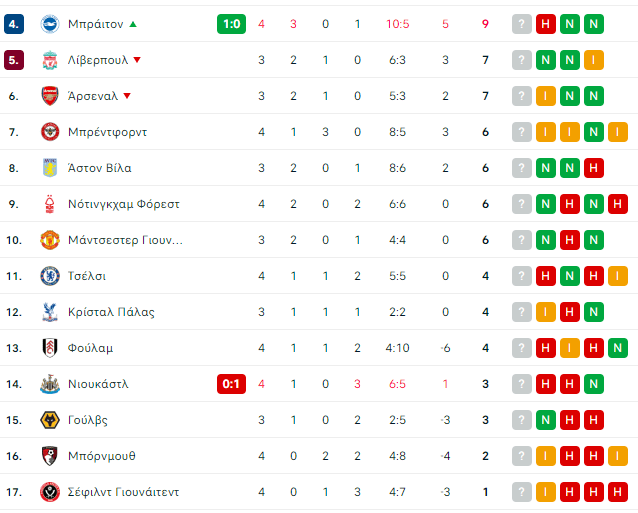This screenshot has width=638, height=513.
Task: Click the position 4 rank badge
Action: tap(13, 24)
